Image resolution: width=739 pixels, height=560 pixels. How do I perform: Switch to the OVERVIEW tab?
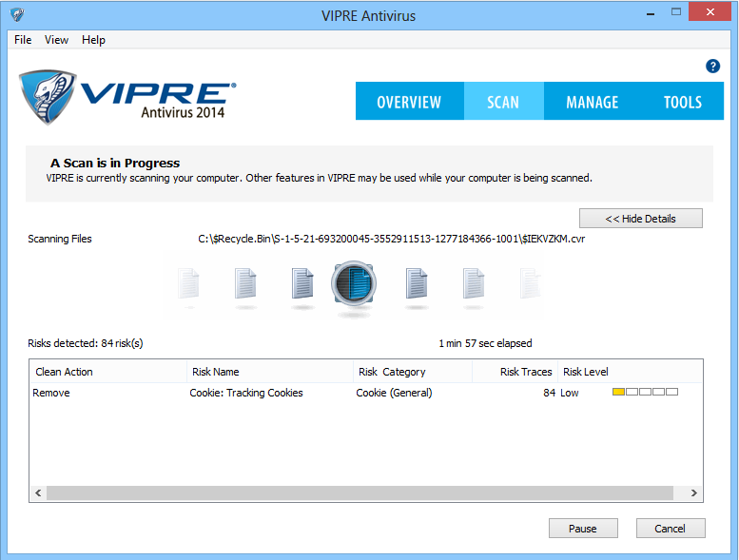tap(409, 102)
